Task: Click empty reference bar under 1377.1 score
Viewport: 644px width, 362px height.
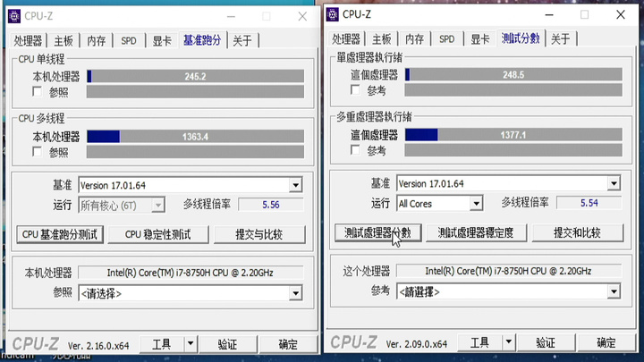Action: [x=513, y=150]
